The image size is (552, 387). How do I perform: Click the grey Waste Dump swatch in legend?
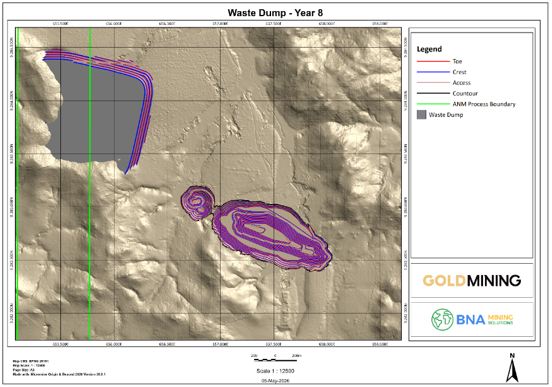(x=421, y=114)
